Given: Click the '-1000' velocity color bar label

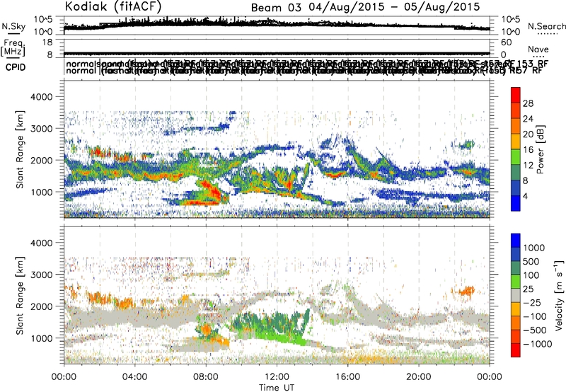Looking at the screenshot, I should pos(538,344).
